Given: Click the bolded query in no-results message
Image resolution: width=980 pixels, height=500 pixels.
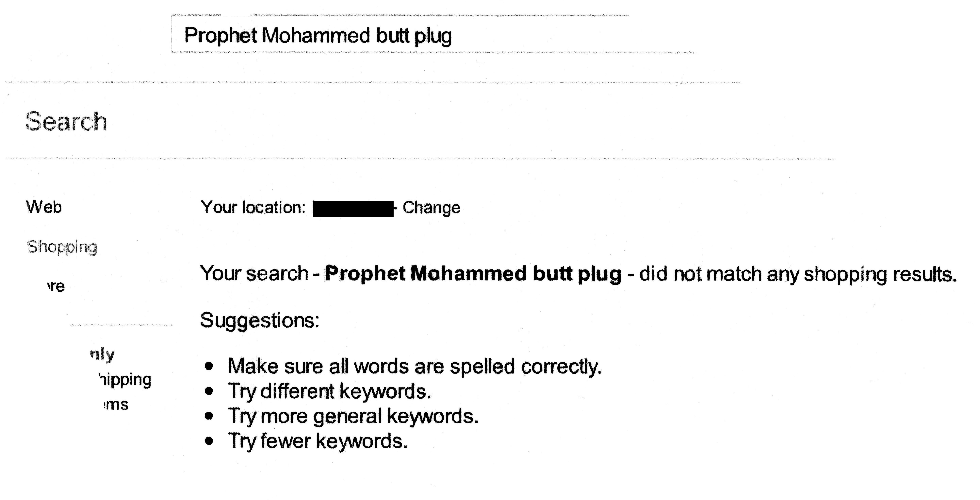Looking at the screenshot, I should pos(473,274).
